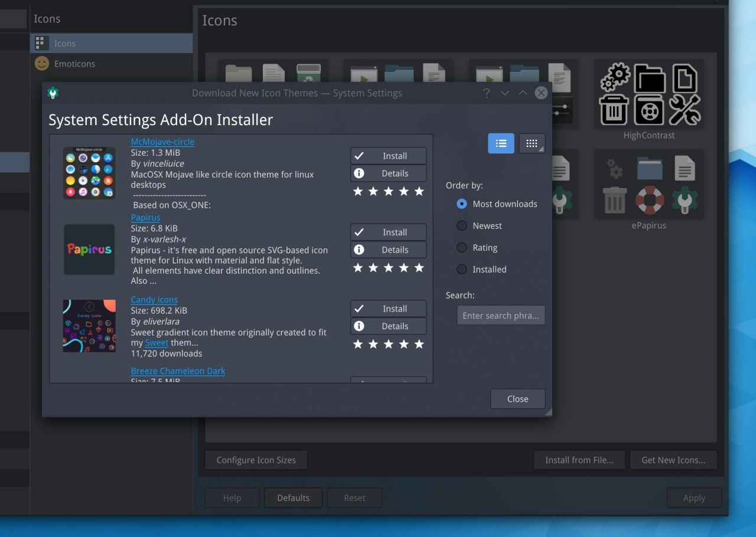Click the 'Size: 698.2 KiB' text
Image resolution: width=756 pixels, height=537 pixels.
click(159, 310)
